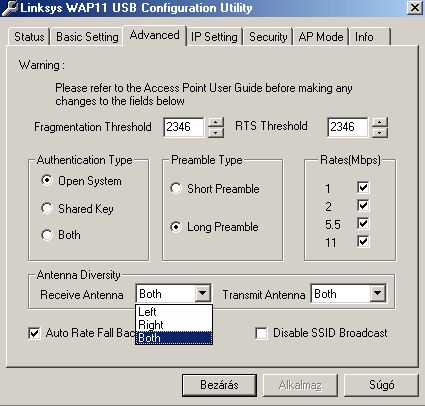
Task: Enable Disable SSID Broadcast checkbox
Action: (261, 333)
